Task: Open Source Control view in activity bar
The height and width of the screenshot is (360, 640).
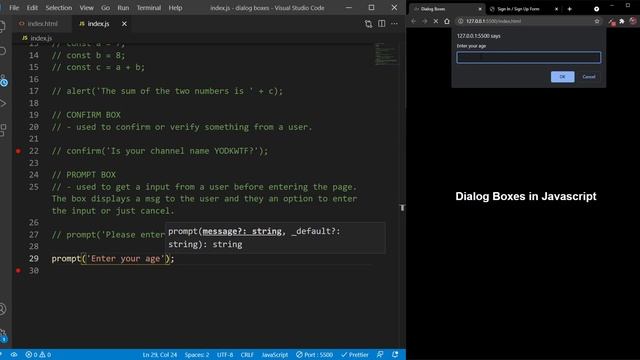Action: coord(3,80)
